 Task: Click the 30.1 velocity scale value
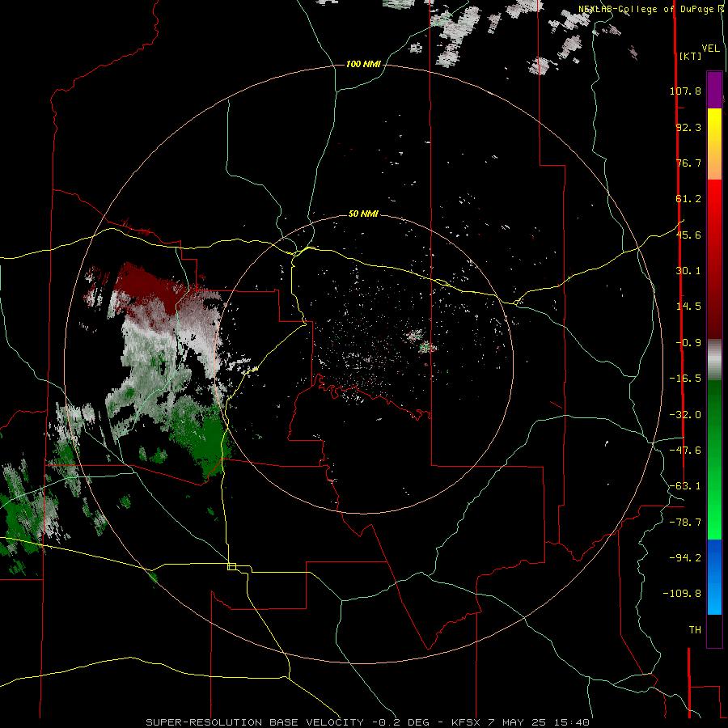click(688, 271)
